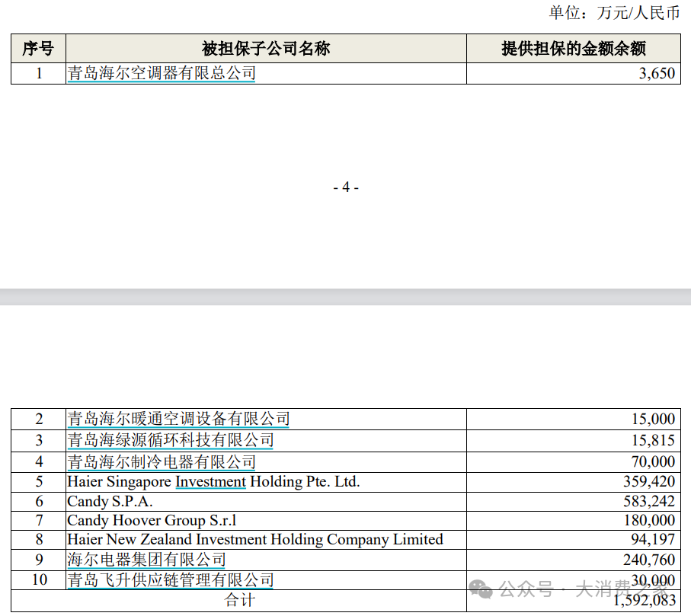Viewport: 691px width, 616px height.
Task: Click serial number 9 cell
Action: pyautogui.click(x=39, y=560)
